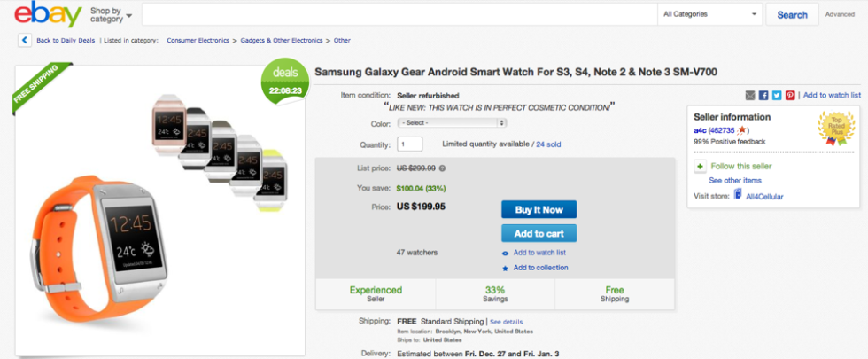Pin listing on Pinterest
This screenshot has width=868, height=359.
789,95
